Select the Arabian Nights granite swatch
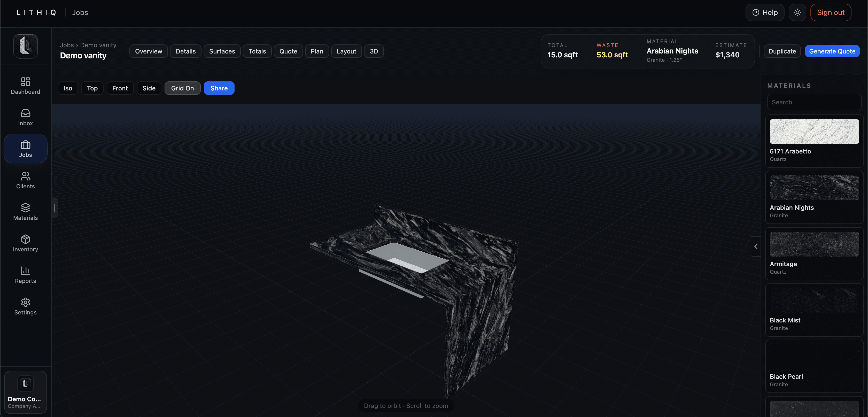The height and width of the screenshot is (417, 868). (814, 188)
